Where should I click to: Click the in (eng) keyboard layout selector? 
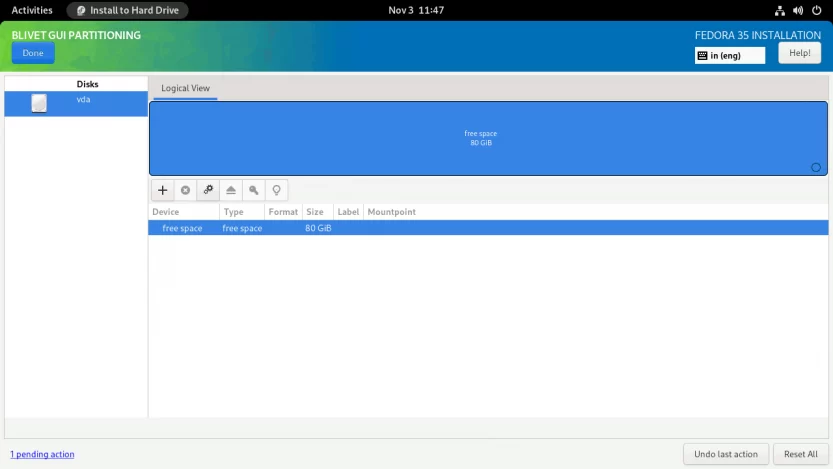coord(730,55)
